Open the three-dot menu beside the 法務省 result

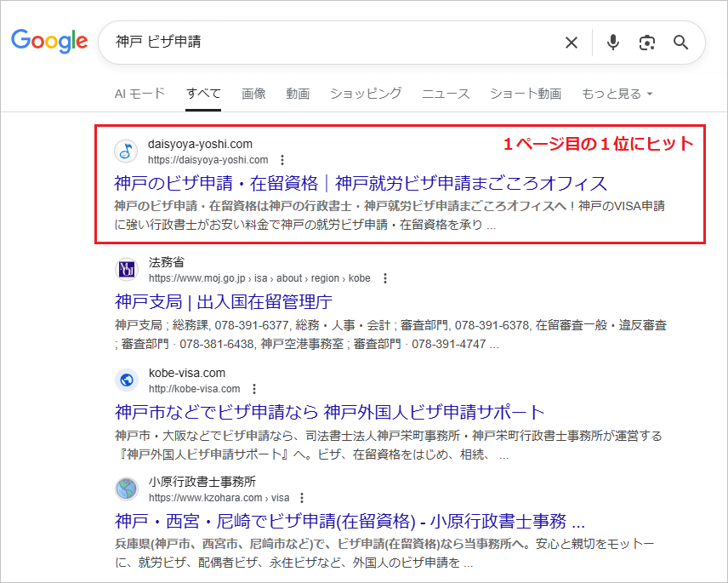(385, 277)
